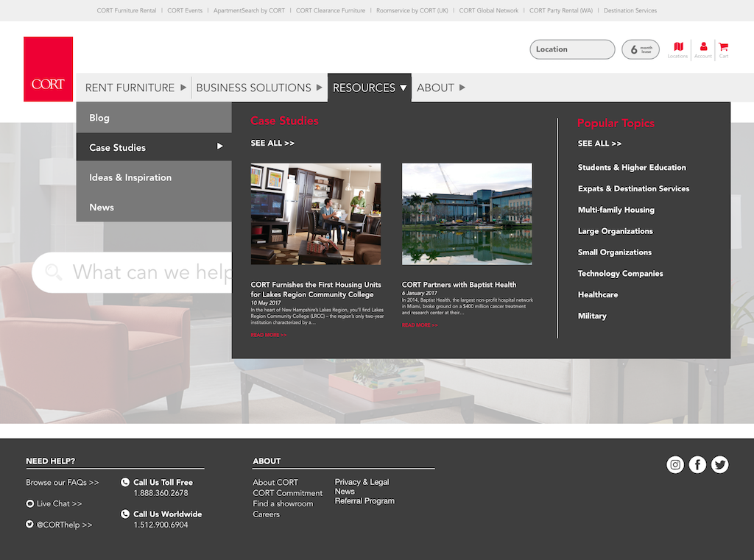Image resolution: width=754 pixels, height=560 pixels.
Task: Open Twitter using the footer icon
Action: [719, 464]
